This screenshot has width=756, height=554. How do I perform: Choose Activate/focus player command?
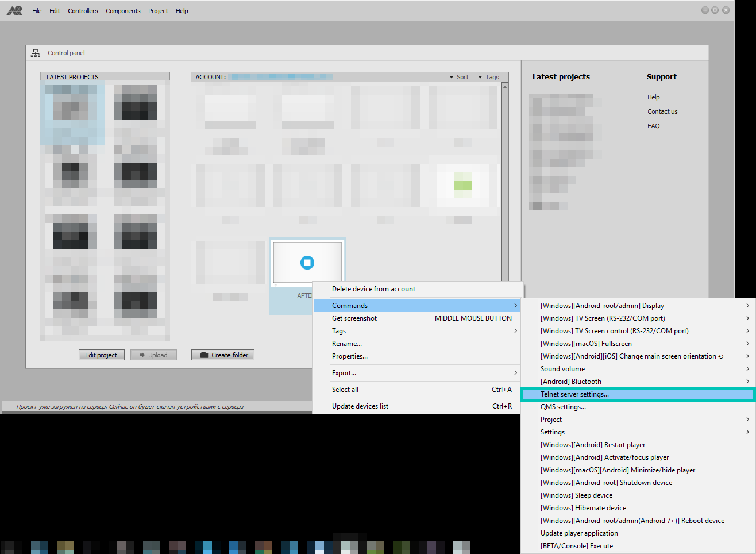click(x=638, y=457)
